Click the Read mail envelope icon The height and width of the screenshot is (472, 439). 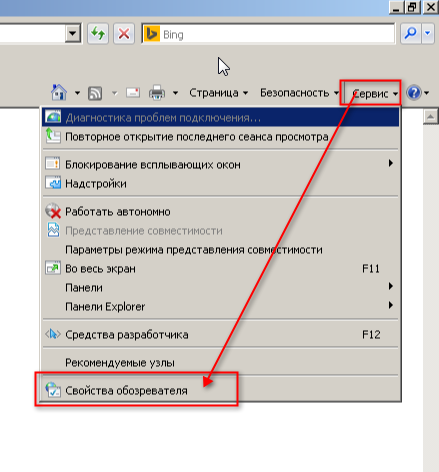pyautogui.click(x=133, y=92)
